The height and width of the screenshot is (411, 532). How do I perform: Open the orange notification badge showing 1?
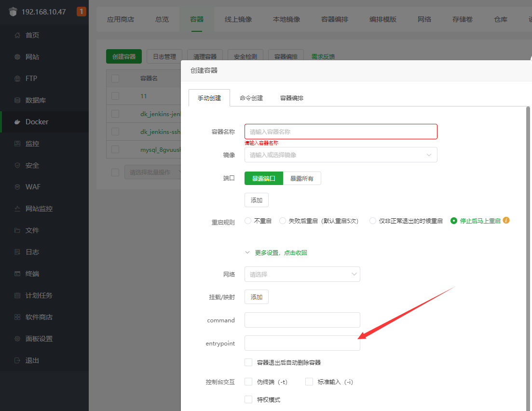click(82, 12)
